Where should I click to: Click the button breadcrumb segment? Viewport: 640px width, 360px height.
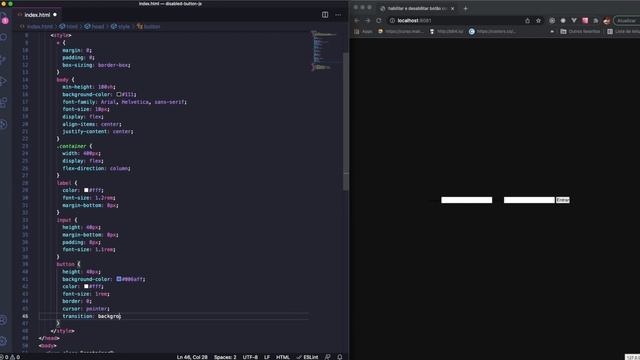(149, 27)
